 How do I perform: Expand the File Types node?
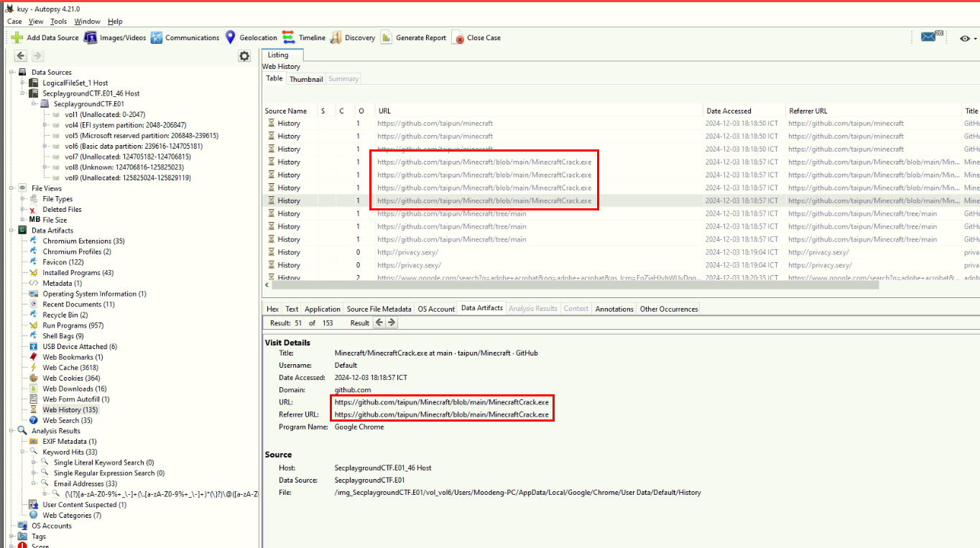tap(24, 199)
